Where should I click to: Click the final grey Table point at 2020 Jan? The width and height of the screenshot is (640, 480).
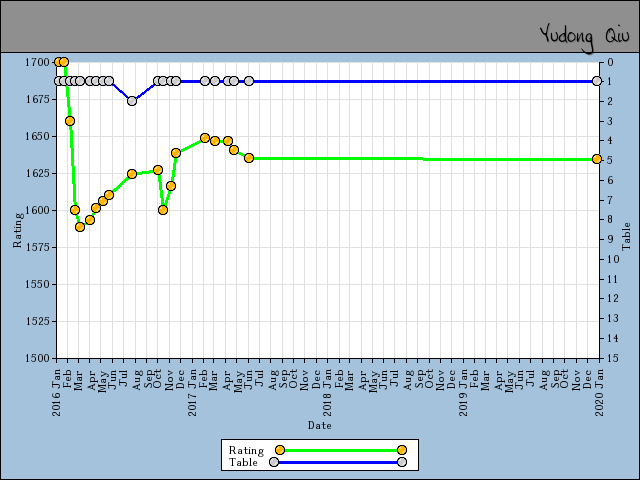tap(597, 81)
